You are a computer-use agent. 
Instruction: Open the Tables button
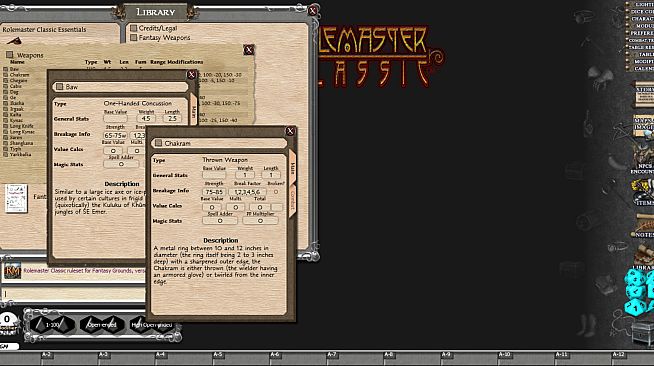[x=641, y=54]
